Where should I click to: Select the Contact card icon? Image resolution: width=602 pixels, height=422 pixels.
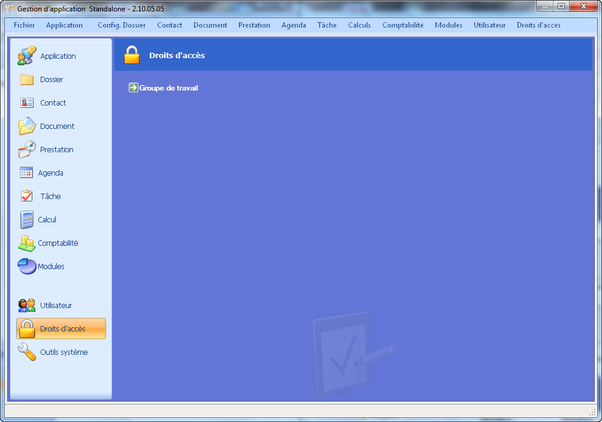pos(27,103)
